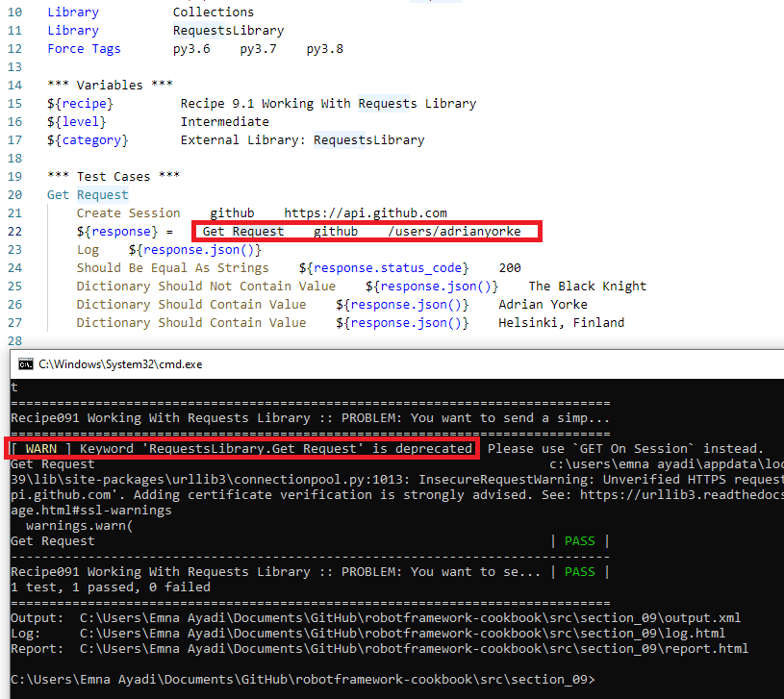
Task: Click the 'Get Request' keyword on line 22
Action: pos(243,232)
